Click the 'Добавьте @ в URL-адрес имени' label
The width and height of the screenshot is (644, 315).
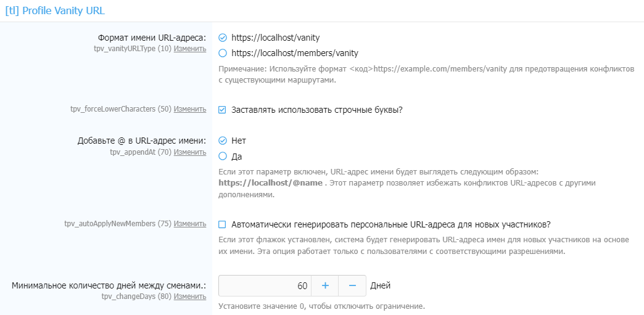pos(142,141)
